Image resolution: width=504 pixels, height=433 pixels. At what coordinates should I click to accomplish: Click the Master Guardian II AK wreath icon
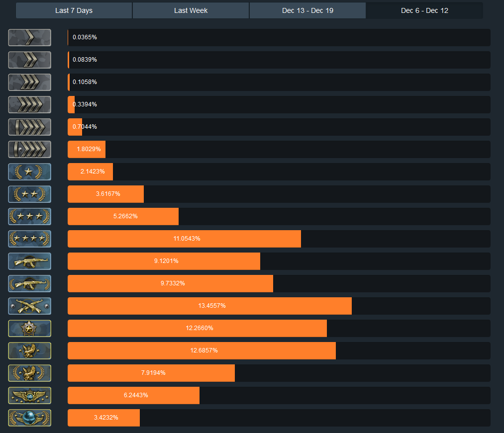[x=29, y=284]
